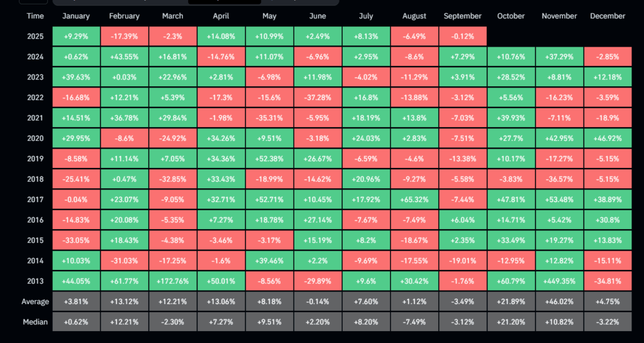Click September 2025 cell showing -0.12%
The width and height of the screenshot is (644, 343).
462,35
